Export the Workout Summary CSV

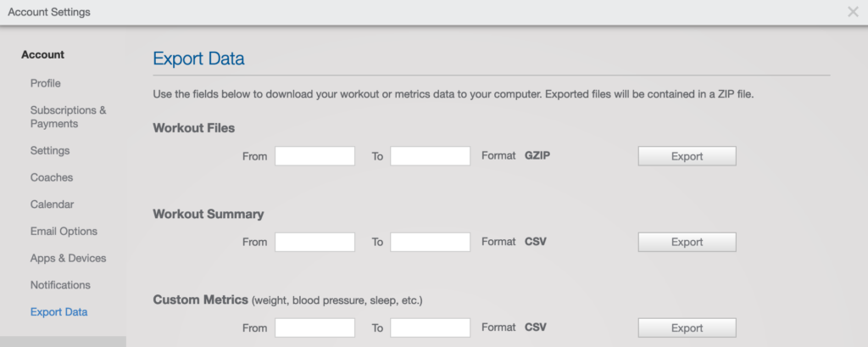(x=687, y=243)
